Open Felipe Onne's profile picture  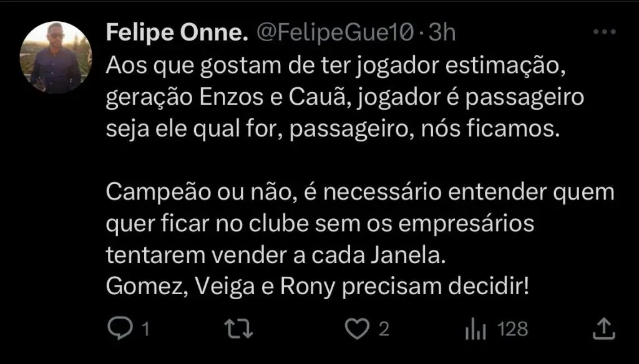point(56,57)
